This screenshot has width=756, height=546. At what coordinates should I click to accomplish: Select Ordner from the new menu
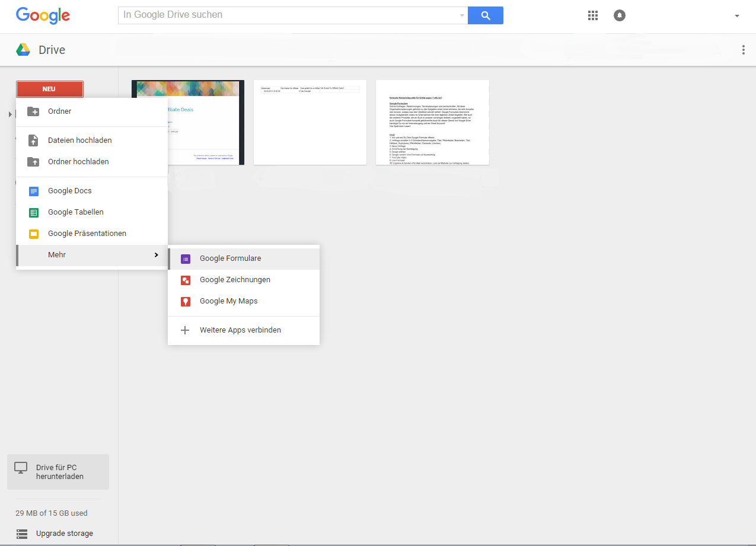tap(92, 111)
